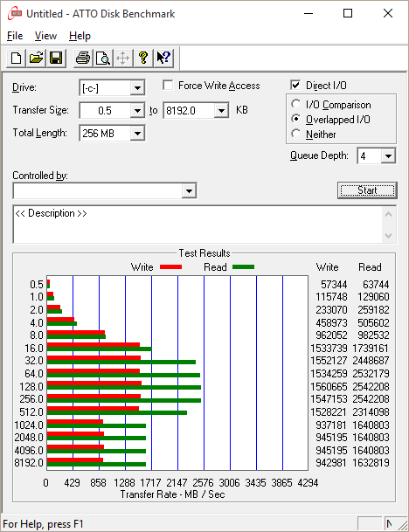Viewport: 409px width, 532px height.
Task: Expand the minimum Transfer Size 0.5 dropdown
Action: 137,111
